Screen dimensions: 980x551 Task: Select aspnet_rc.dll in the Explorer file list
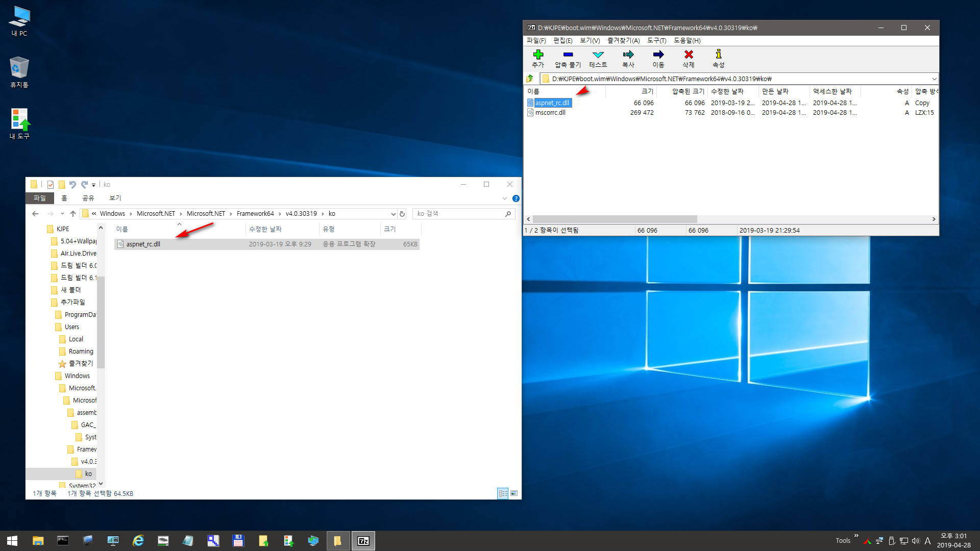(x=267, y=244)
